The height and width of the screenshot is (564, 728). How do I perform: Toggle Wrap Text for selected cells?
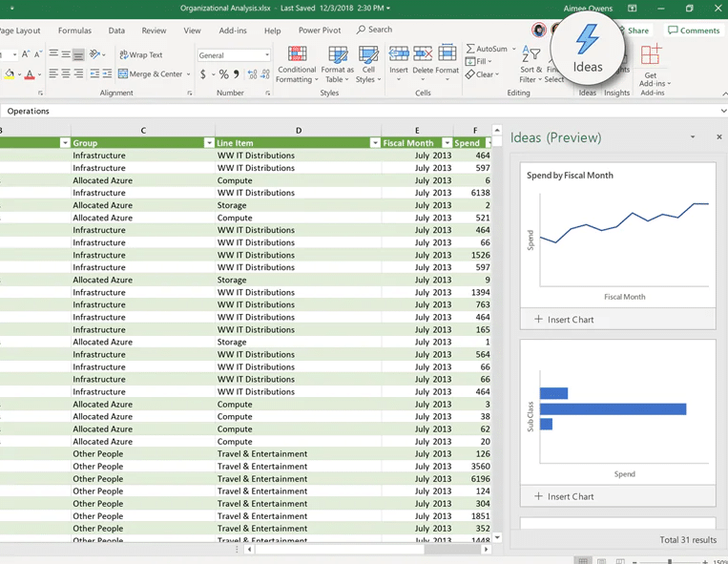click(x=141, y=55)
